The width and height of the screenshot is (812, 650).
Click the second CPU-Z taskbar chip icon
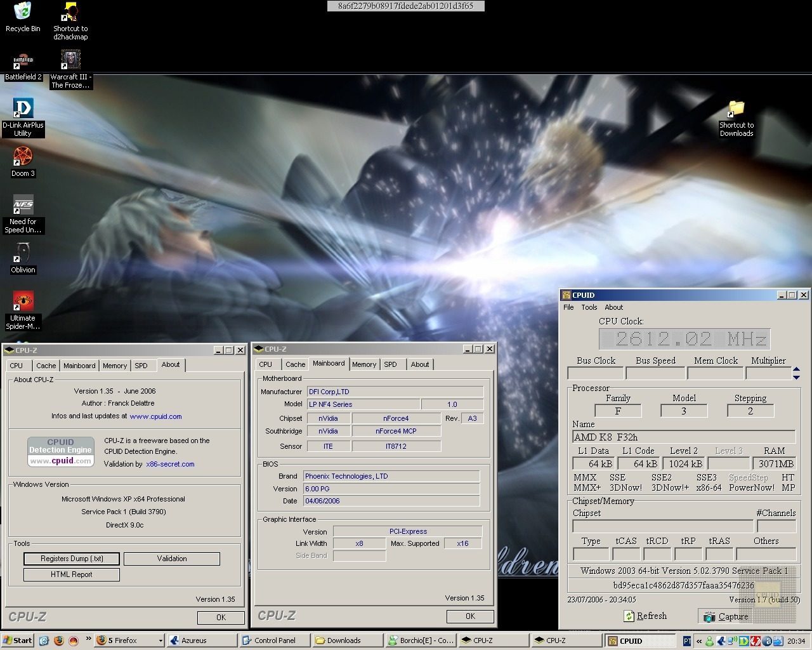[x=539, y=640]
